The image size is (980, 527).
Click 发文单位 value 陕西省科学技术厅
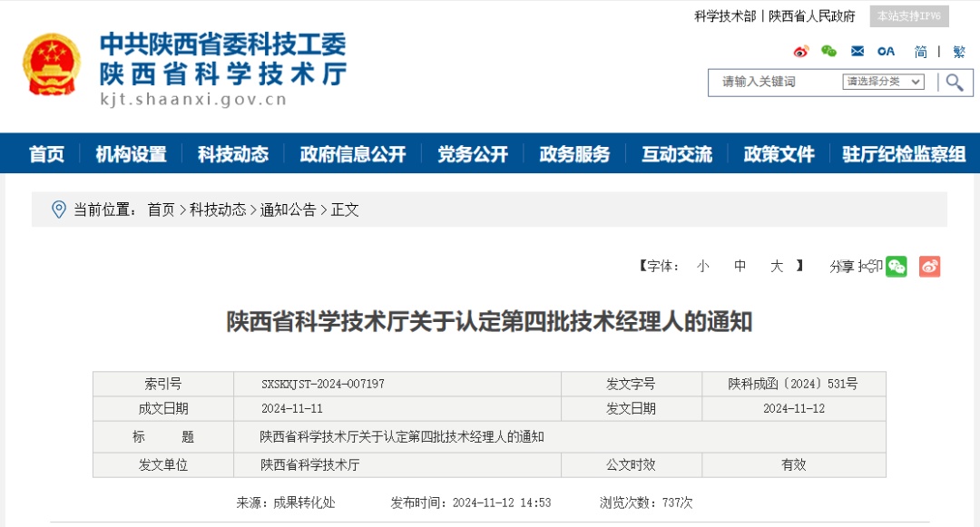[x=310, y=464]
